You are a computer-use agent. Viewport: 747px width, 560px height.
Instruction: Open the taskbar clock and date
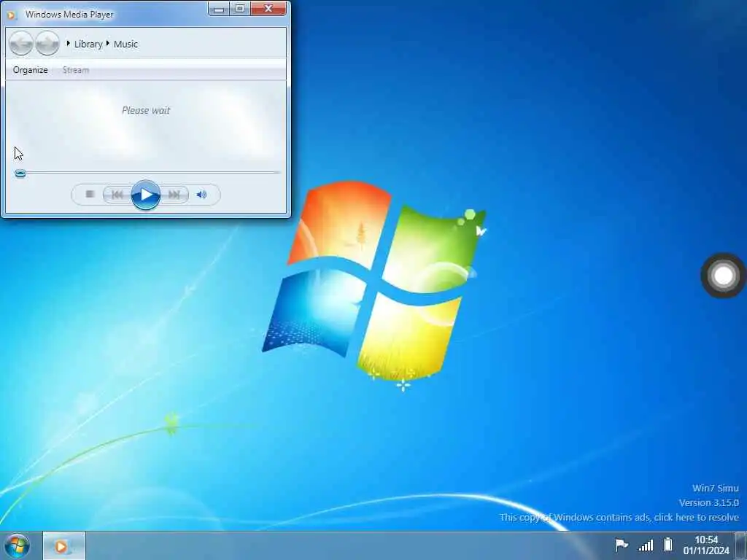[x=706, y=545]
